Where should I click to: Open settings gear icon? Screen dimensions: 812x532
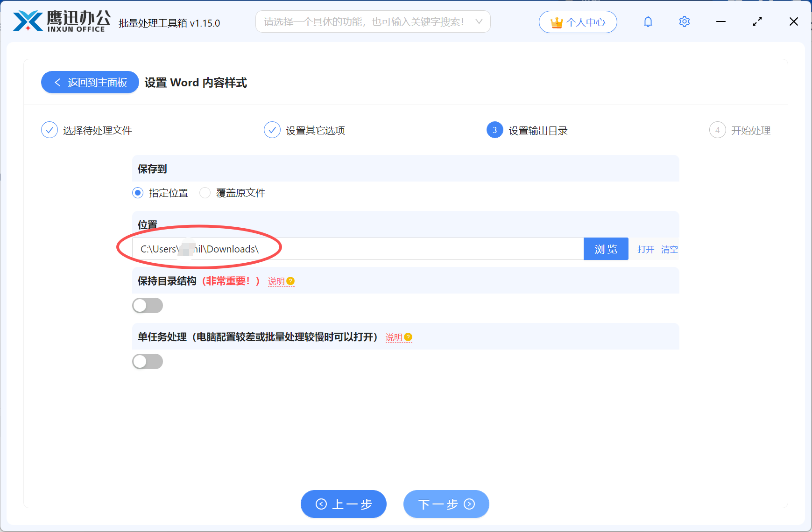(x=685, y=21)
